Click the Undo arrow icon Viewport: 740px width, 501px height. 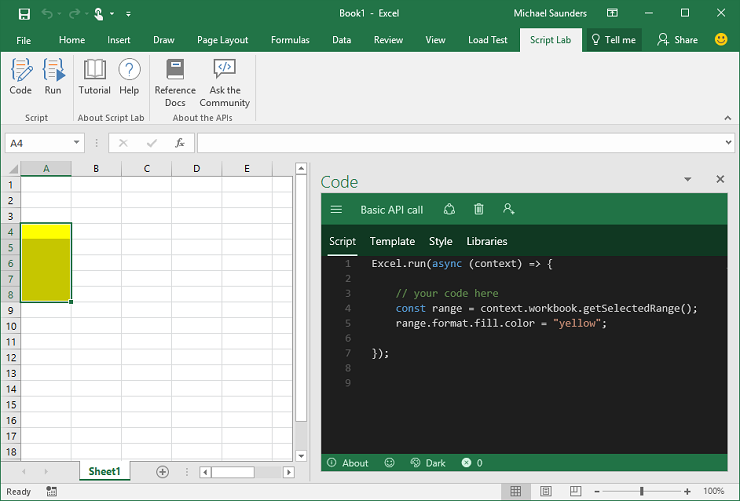(47, 14)
